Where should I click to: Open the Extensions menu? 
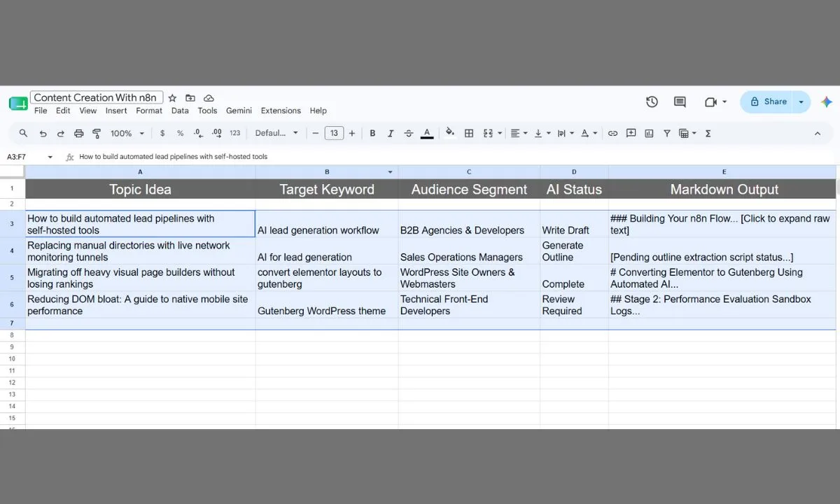coord(281,111)
